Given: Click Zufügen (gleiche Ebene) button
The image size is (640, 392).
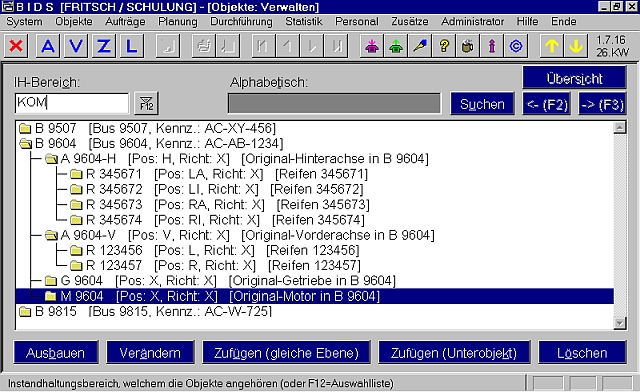Looking at the screenshot, I should pyautogui.click(x=286, y=352).
